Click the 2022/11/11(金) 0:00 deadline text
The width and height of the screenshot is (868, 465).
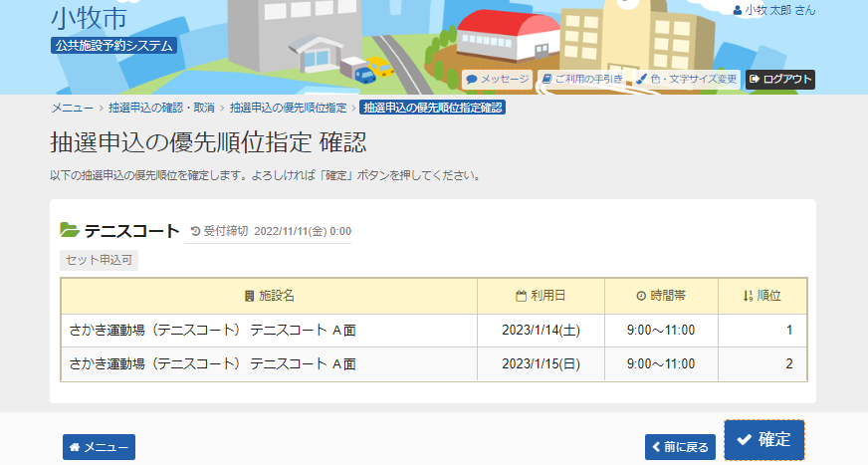pos(303,231)
